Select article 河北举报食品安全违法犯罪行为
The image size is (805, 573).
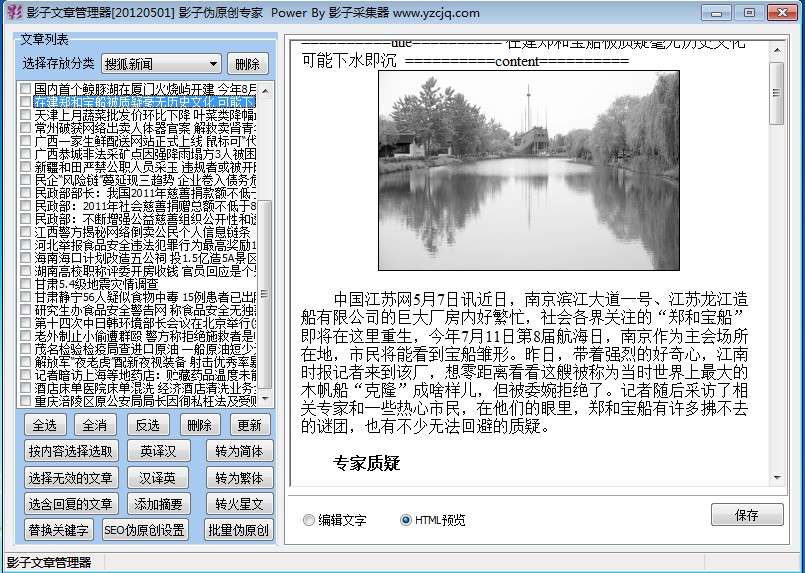click(x=145, y=244)
